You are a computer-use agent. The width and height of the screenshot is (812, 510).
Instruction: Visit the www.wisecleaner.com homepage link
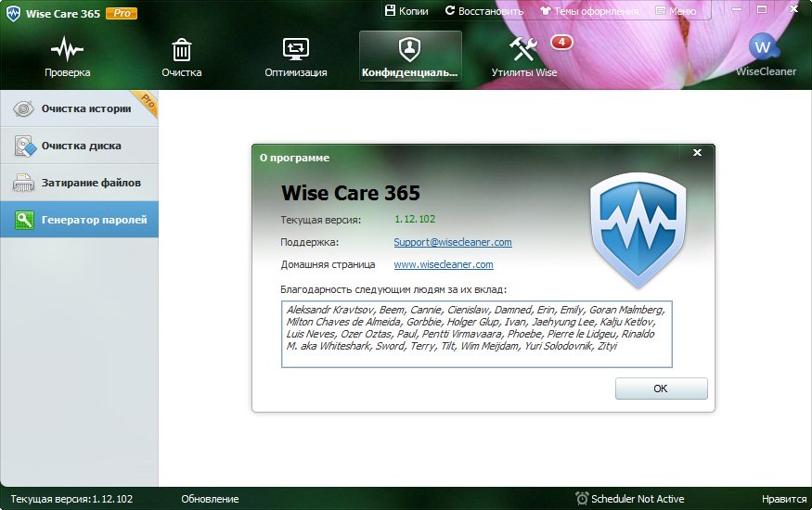tap(443, 264)
